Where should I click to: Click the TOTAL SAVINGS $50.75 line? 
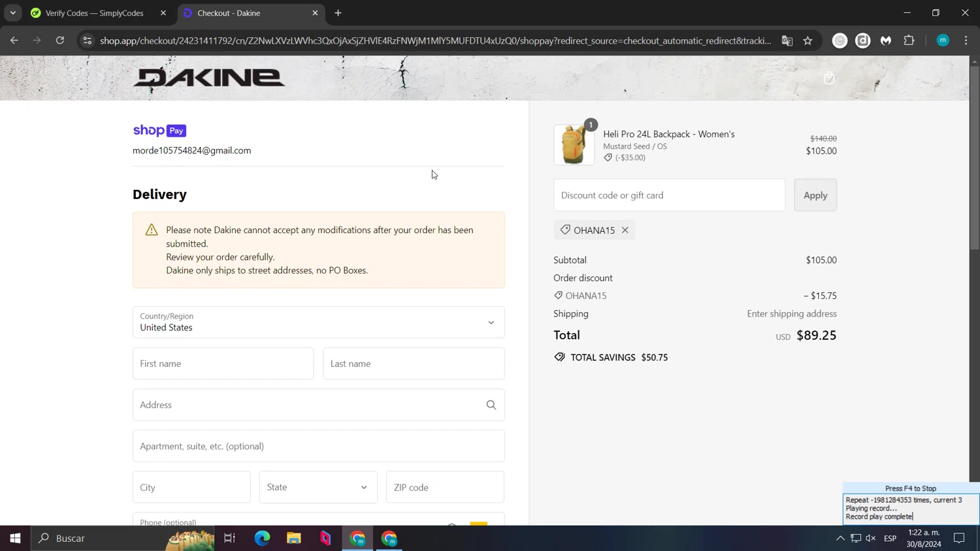[611, 357]
